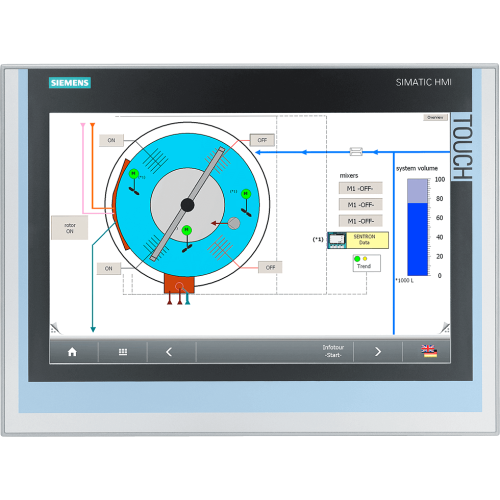Screen dimensions: 500x500
Task: Toggle the rotor ON button
Action: click(x=70, y=228)
